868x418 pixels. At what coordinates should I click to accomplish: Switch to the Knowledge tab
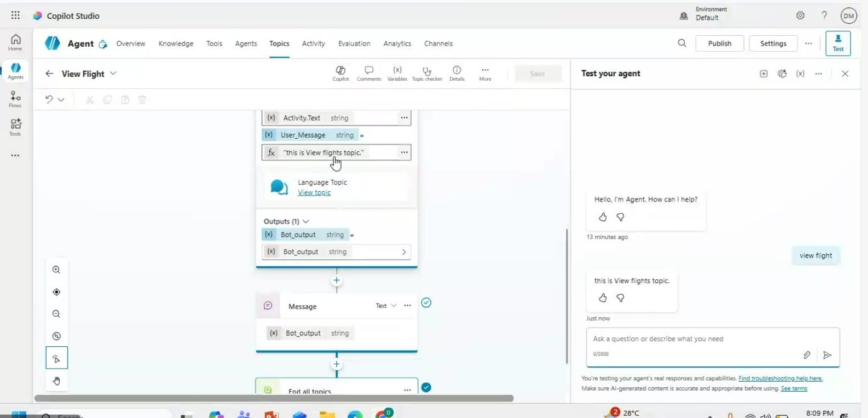point(176,43)
